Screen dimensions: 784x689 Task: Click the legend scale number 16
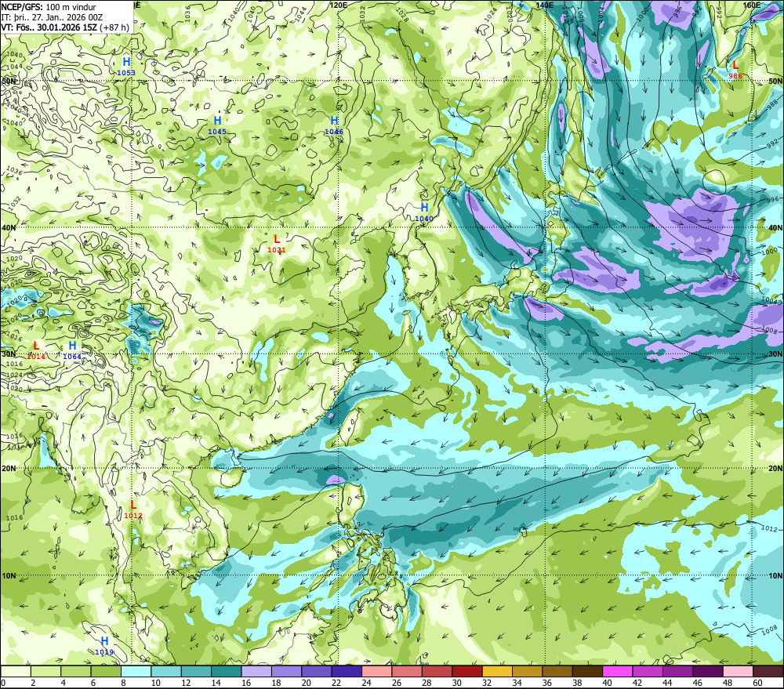click(x=246, y=683)
